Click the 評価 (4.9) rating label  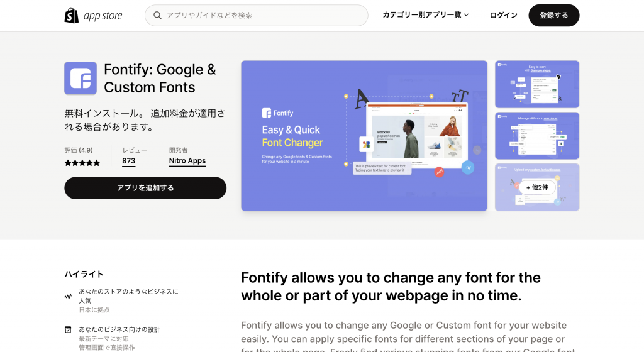pos(79,150)
